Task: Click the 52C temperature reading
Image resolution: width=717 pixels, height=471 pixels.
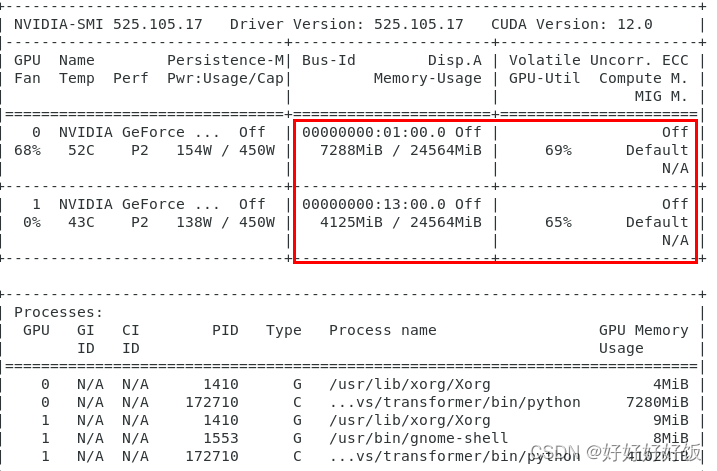Action: (77, 150)
